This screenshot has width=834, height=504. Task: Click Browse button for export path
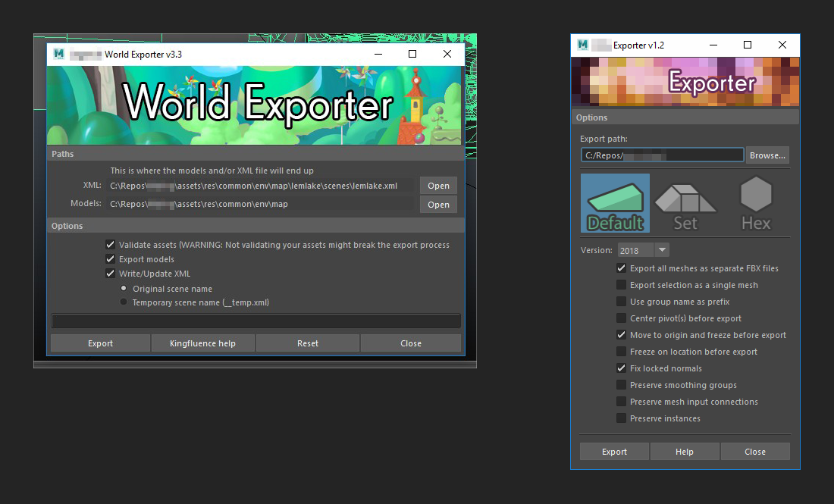click(767, 155)
